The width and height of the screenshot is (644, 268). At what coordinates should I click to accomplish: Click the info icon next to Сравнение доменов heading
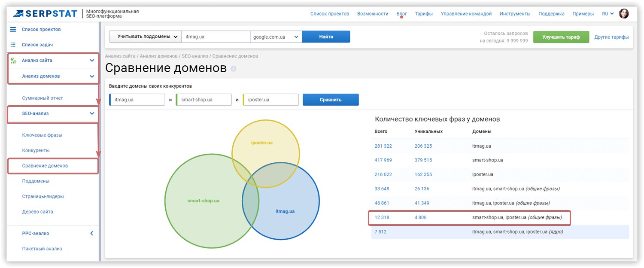click(x=234, y=69)
